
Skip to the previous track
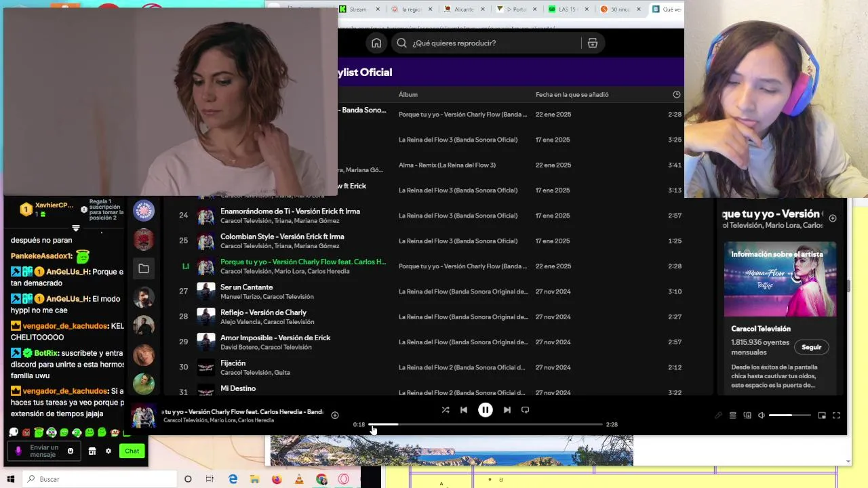(x=464, y=410)
